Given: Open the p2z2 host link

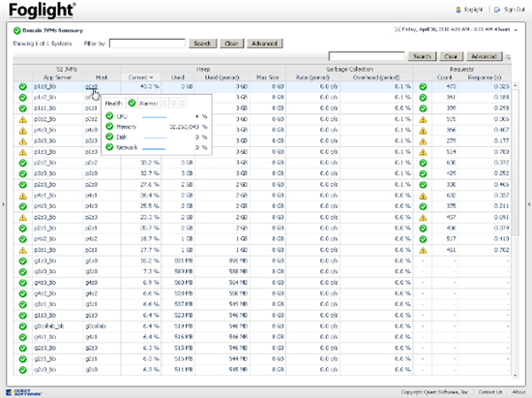Looking at the screenshot, I should click(91, 163).
